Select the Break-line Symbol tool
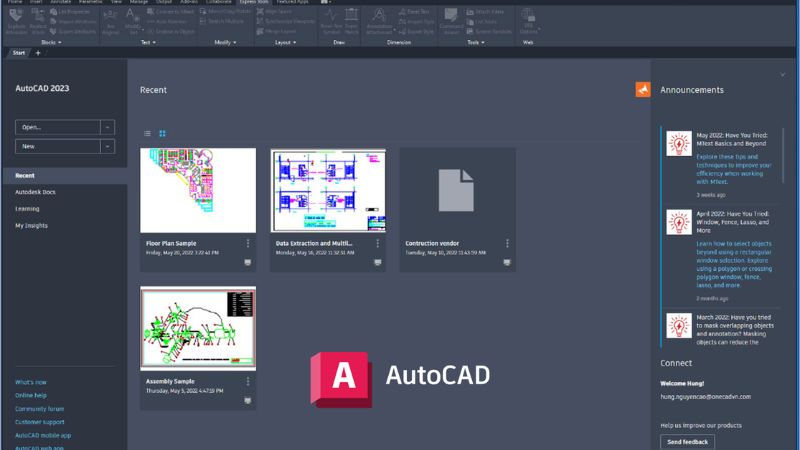 coord(331,22)
